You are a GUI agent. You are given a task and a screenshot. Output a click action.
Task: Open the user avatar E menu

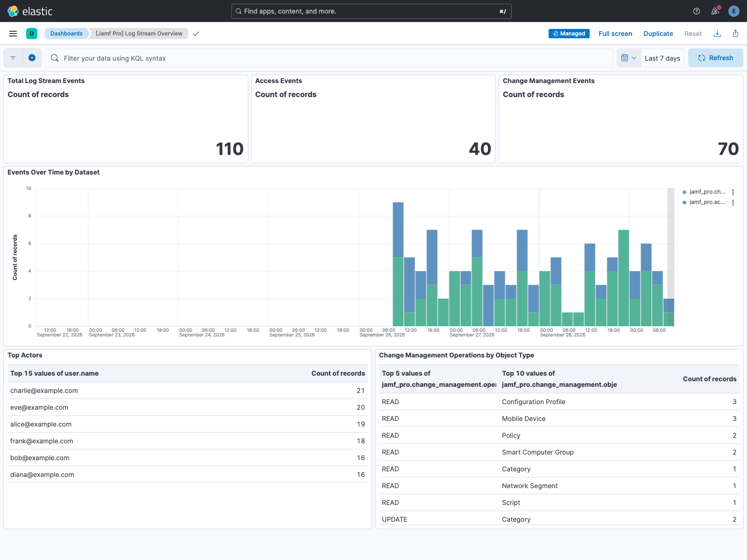[x=734, y=11]
